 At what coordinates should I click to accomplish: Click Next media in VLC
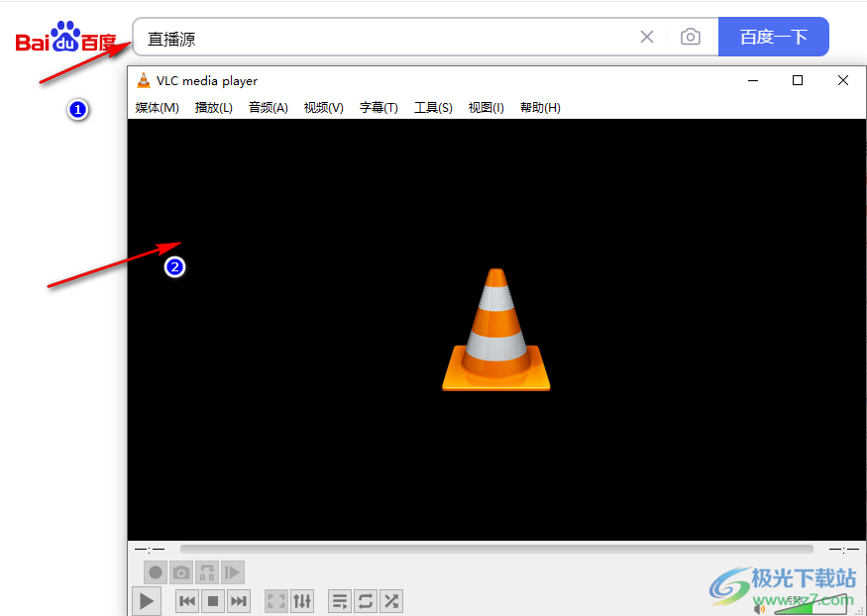point(239,601)
